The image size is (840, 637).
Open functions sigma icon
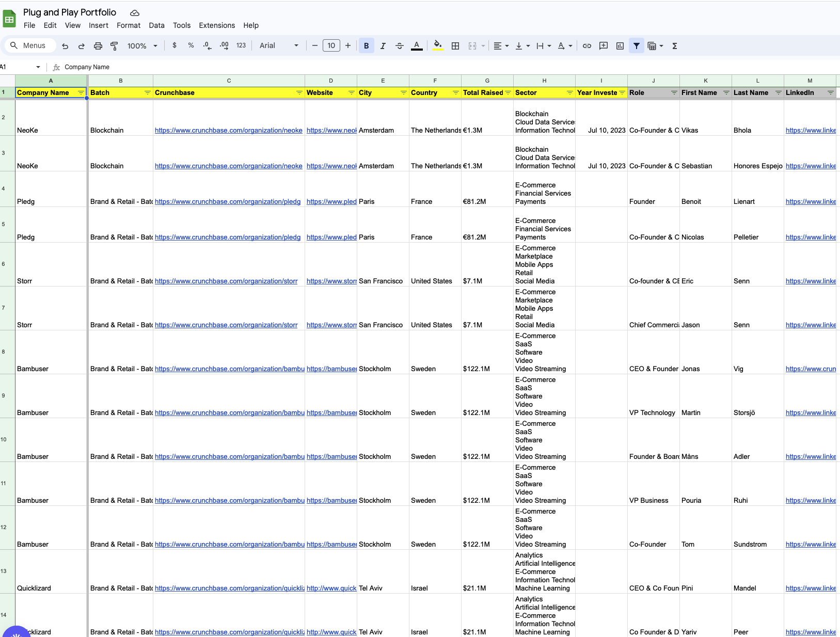point(675,46)
